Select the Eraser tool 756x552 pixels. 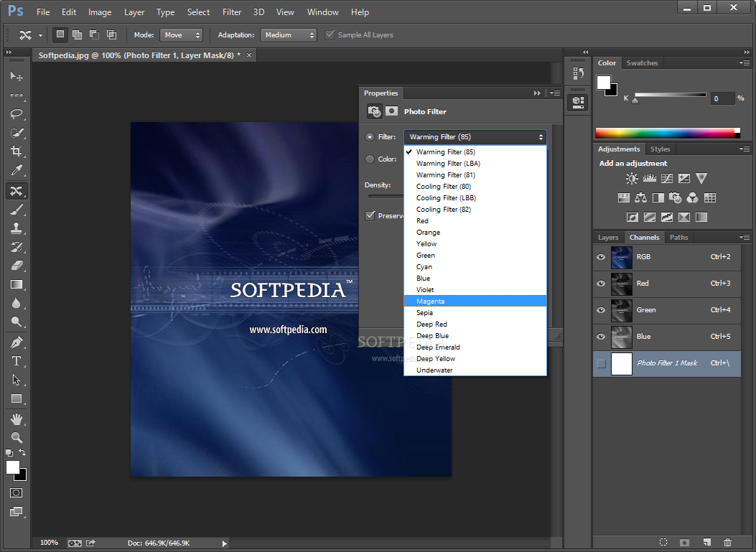(x=17, y=265)
